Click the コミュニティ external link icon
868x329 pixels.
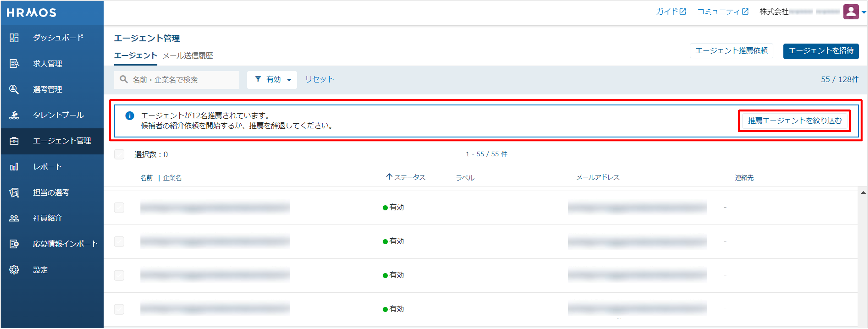click(x=745, y=12)
